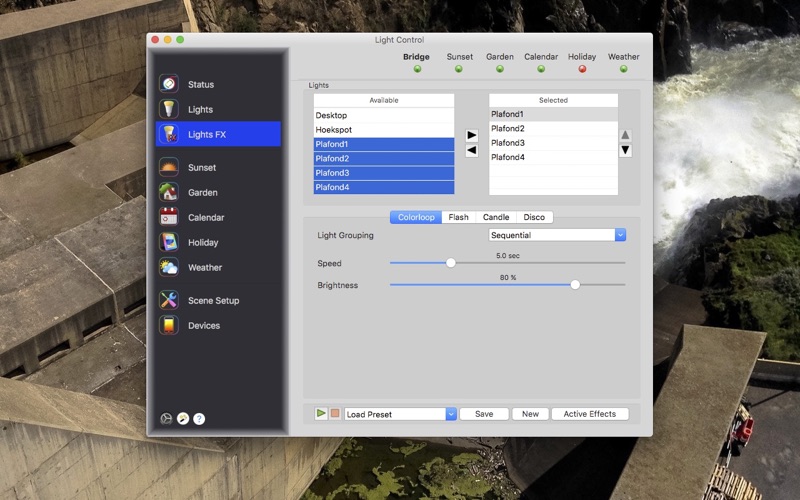800x500 pixels.
Task: Open Status in the sidebar
Action: click(x=218, y=84)
